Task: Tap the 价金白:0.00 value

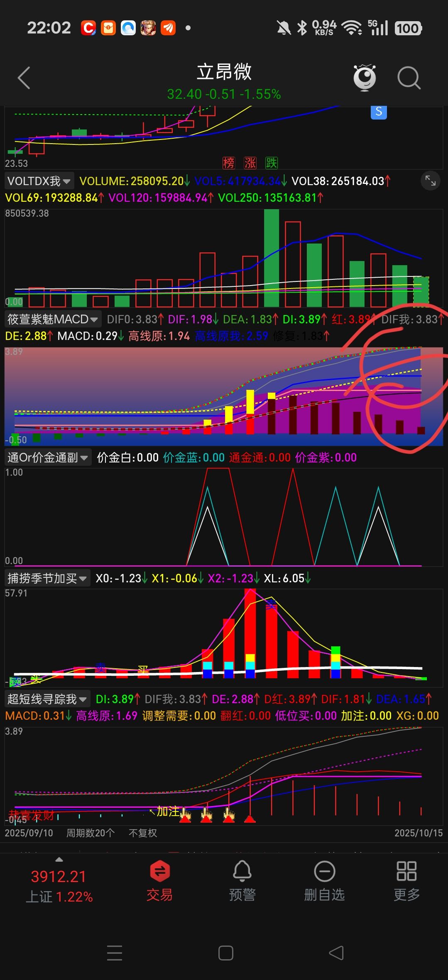Action: [x=128, y=457]
